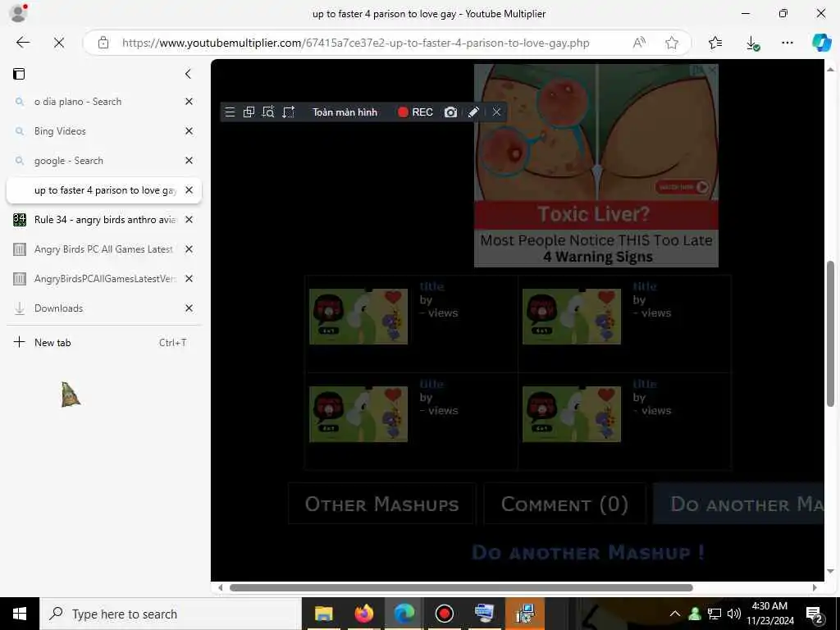This screenshot has height=630, width=840.
Task: Open a New tab
Action: tap(104, 342)
